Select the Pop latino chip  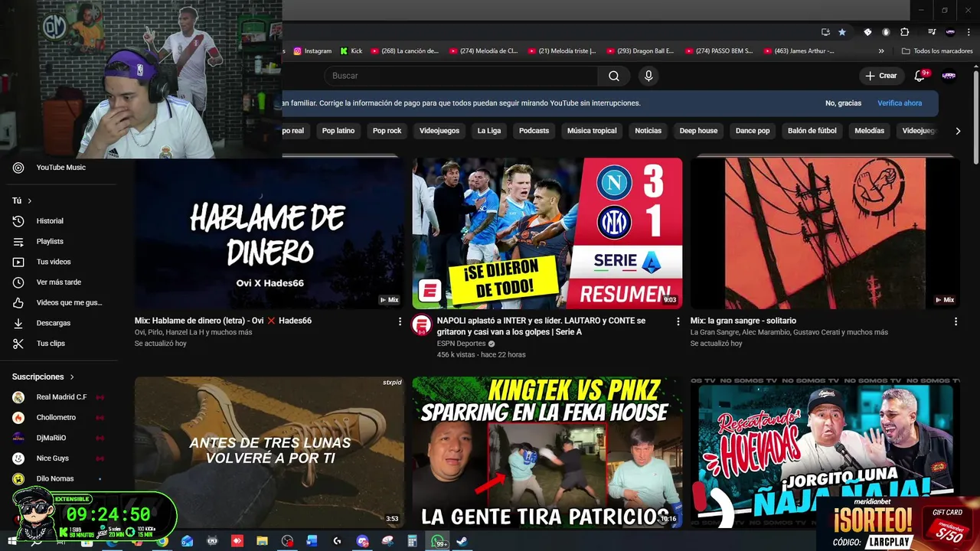(x=338, y=131)
